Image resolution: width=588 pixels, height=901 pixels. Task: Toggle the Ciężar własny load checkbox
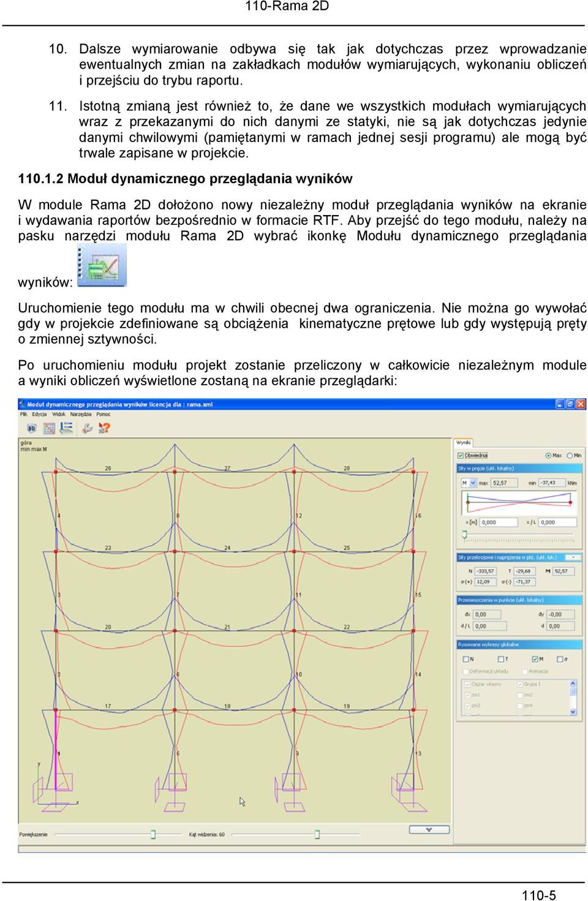pyautogui.click(x=468, y=684)
